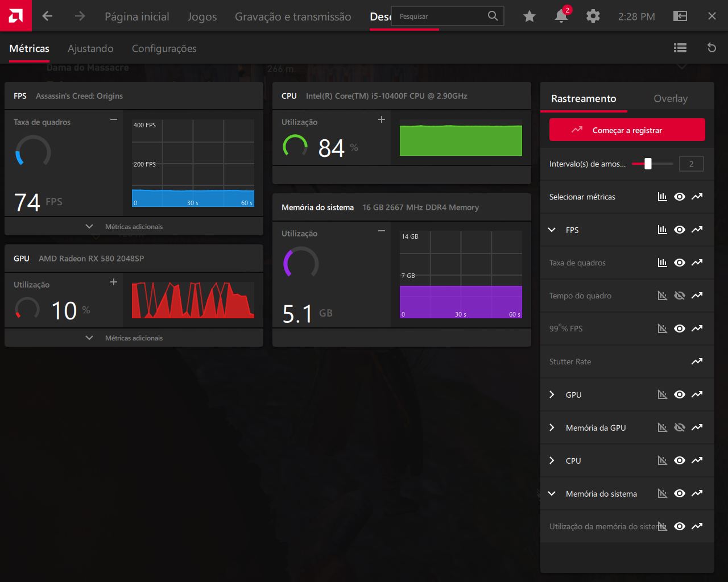Enable chart icon in CPU tracking row
The width and height of the screenshot is (728, 582).
point(663,460)
